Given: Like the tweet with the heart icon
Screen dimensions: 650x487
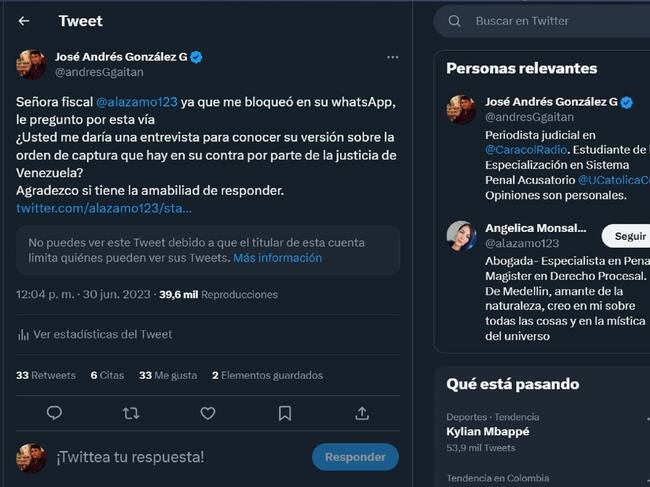Looking at the screenshot, I should (208, 412).
